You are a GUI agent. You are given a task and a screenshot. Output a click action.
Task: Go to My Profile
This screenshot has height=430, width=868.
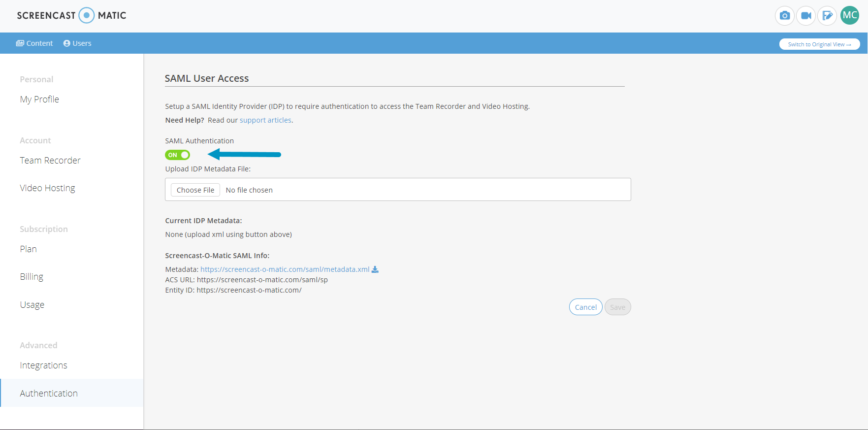coord(39,99)
